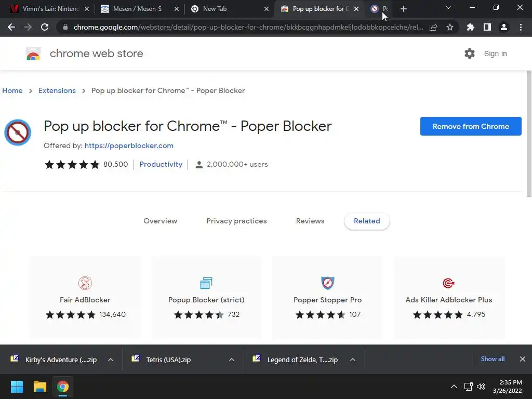532x399 pixels.
Task: Open Fair AdBlocker extension card icon
Action: (85, 283)
